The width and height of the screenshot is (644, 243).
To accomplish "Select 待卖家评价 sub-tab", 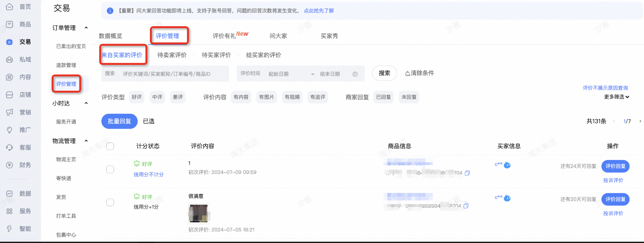I will [x=172, y=55].
